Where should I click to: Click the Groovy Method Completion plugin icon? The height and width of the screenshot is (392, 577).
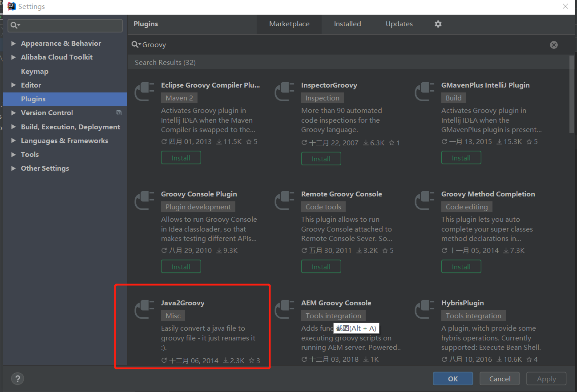click(x=424, y=201)
